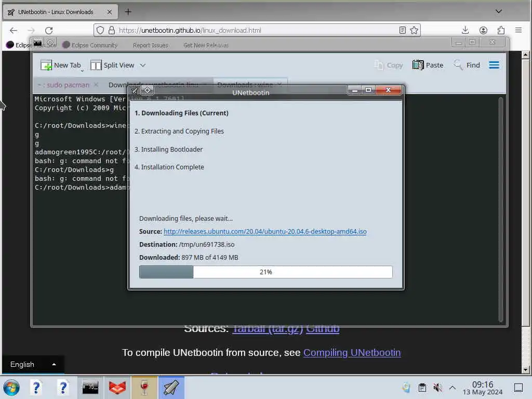Open a new Firefox tab with plus
The width and height of the screenshot is (532, 399).
tap(128, 12)
